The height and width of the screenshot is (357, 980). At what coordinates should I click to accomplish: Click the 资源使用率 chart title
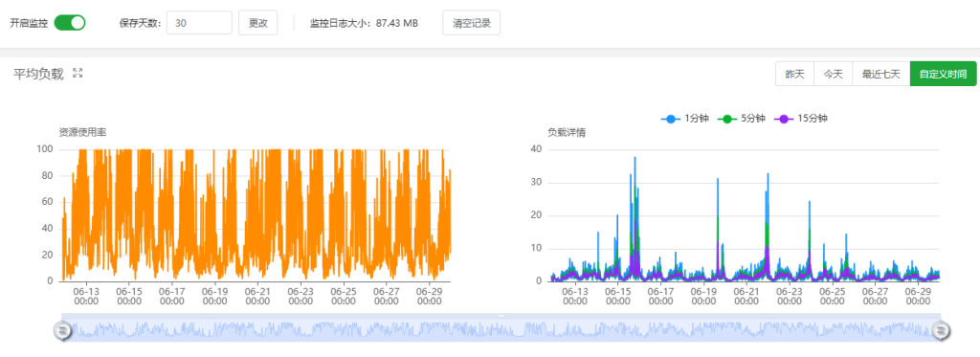82,132
